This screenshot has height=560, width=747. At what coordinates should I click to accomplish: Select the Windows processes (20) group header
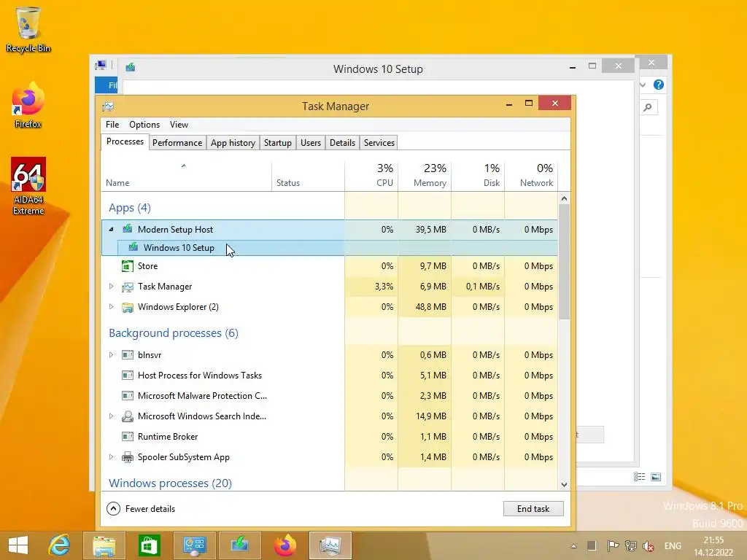[x=170, y=483]
